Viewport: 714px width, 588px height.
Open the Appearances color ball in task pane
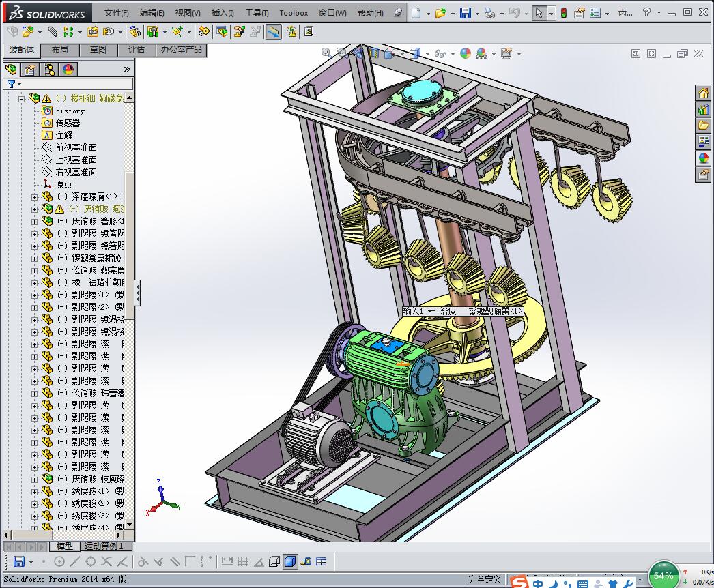pyautogui.click(x=704, y=158)
